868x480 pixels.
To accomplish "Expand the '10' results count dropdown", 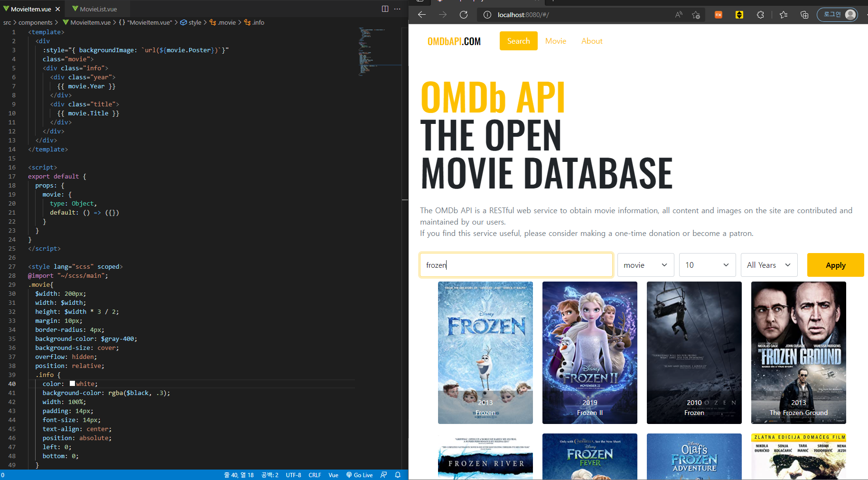I will 707,265.
